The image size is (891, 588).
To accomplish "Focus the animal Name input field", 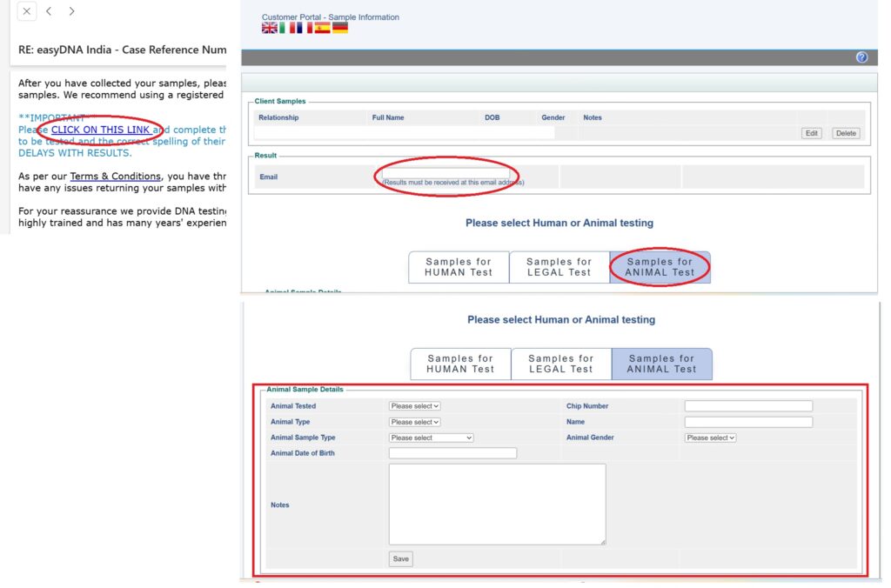I will 748,422.
